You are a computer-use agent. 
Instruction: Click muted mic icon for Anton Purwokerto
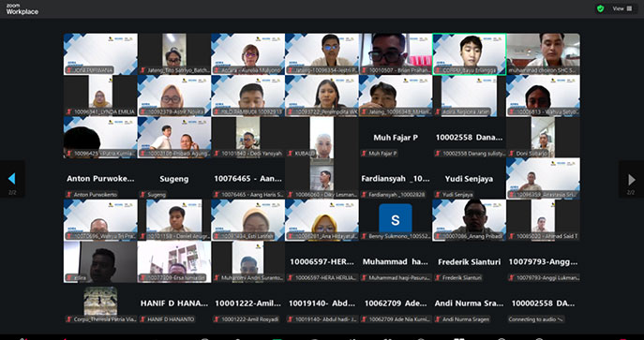point(69,195)
